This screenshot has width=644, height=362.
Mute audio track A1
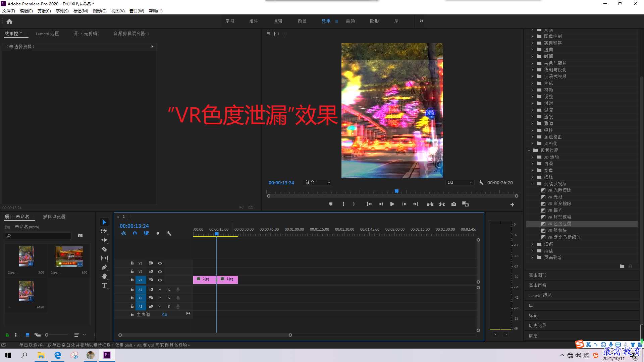pos(160,290)
